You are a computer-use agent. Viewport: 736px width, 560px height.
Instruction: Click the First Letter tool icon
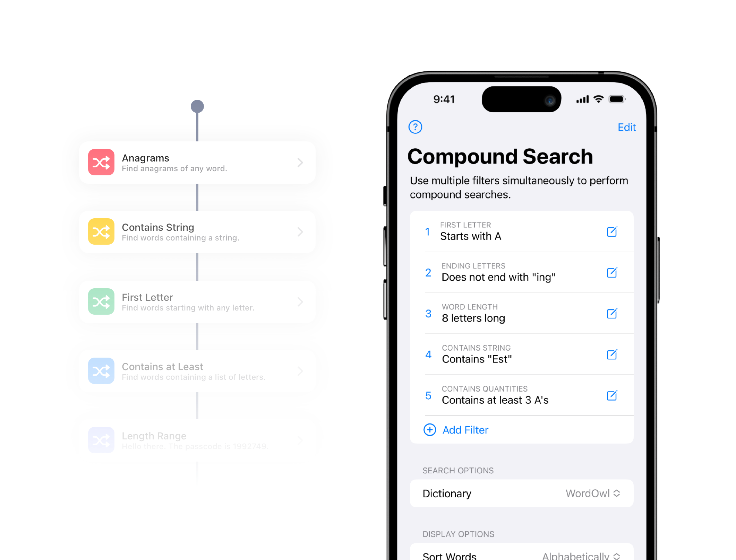coord(101,301)
